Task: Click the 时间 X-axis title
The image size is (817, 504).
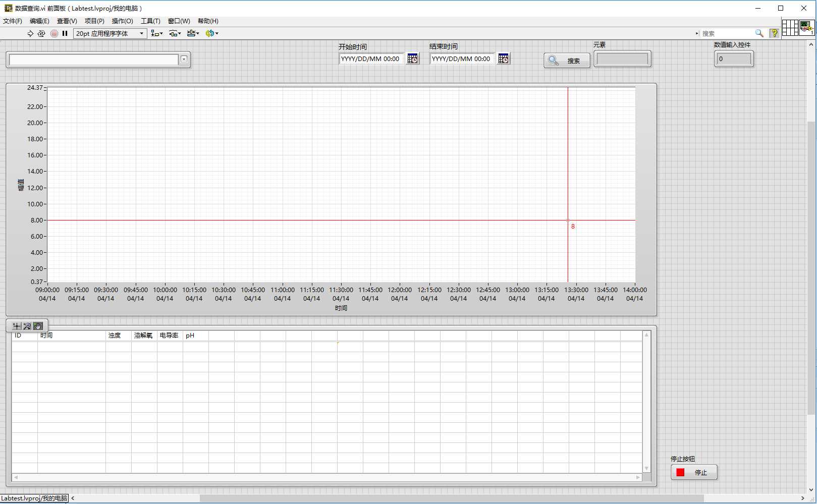Action: (x=341, y=308)
